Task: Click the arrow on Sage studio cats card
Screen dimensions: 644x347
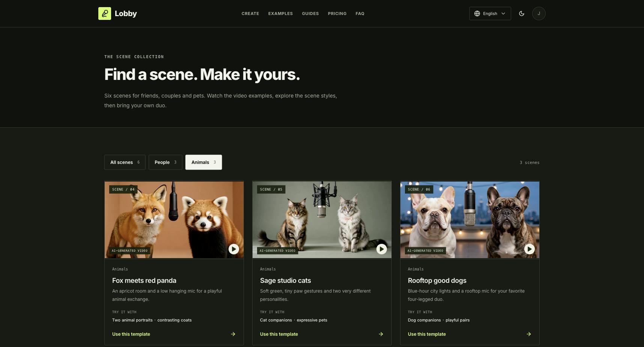Action: click(x=381, y=334)
